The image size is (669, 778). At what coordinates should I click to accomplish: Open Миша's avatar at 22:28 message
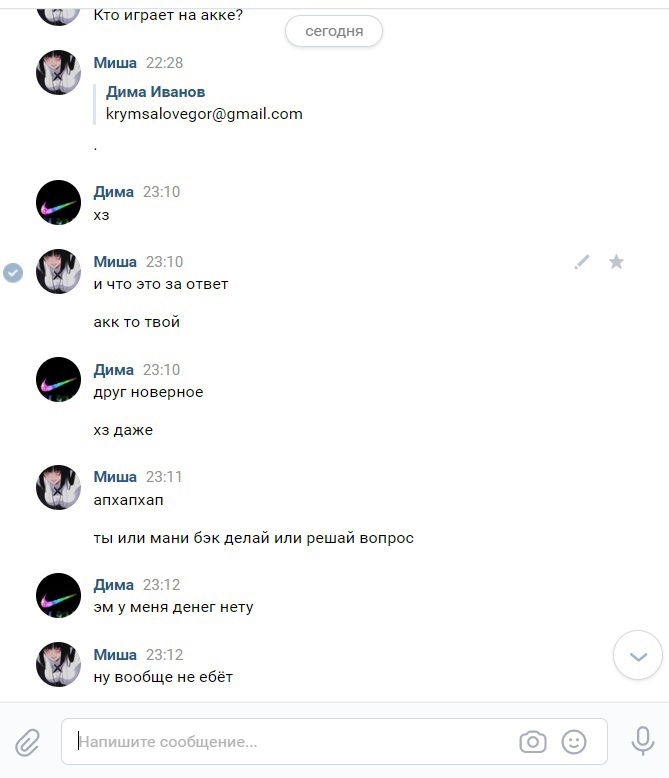tap(59, 72)
